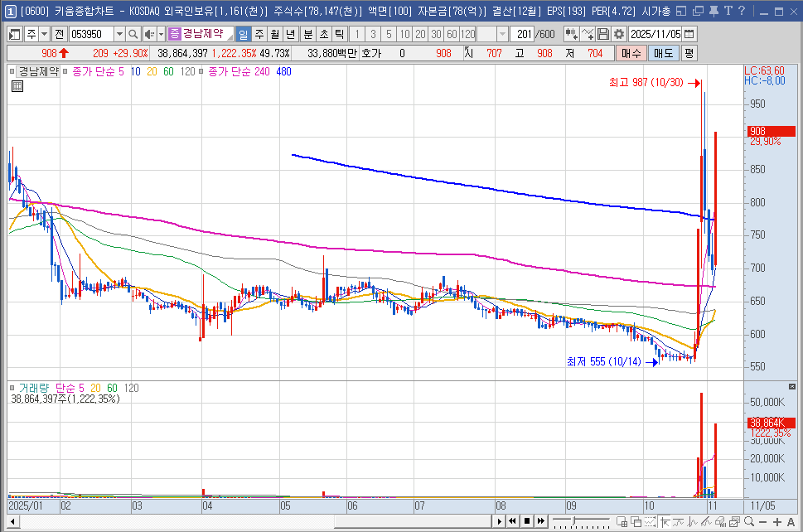Switch to the 년 yearly period
The height and width of the screenshot is (532, 803).
click(290, 34)
